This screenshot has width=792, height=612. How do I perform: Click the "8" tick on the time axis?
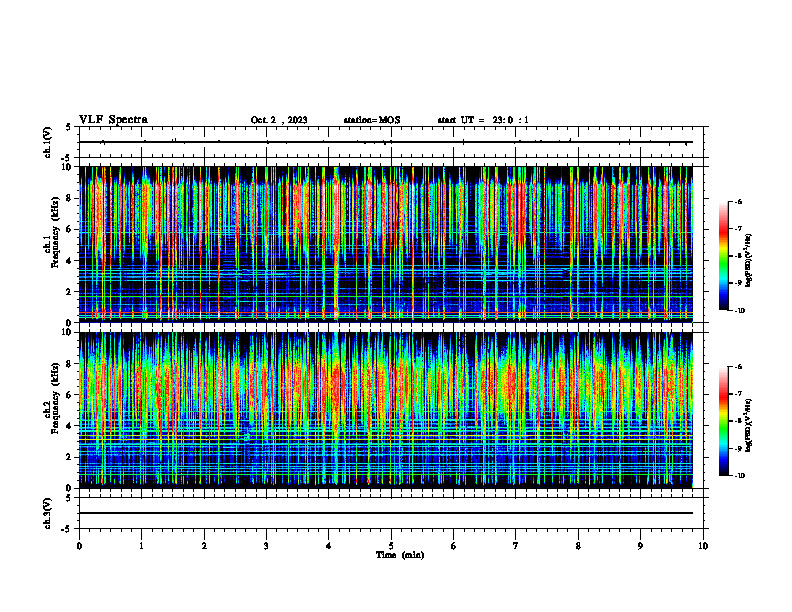[578, 546]
